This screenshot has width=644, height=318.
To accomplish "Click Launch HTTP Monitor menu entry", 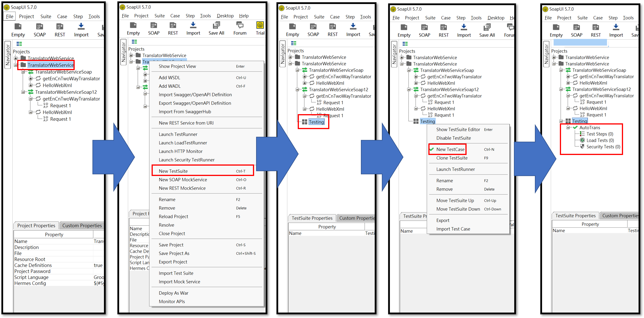I will [180, 151].
